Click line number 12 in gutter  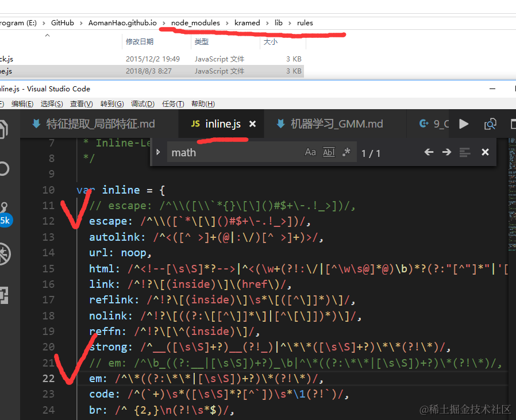48,221
